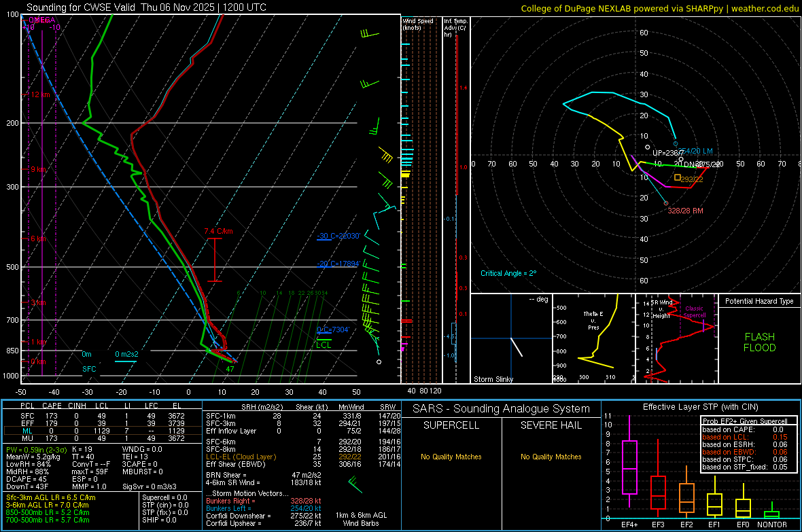This screenshot has height=532, width=802.
Task: Select the EFF parcel row in table
Action: click(103, 423)
